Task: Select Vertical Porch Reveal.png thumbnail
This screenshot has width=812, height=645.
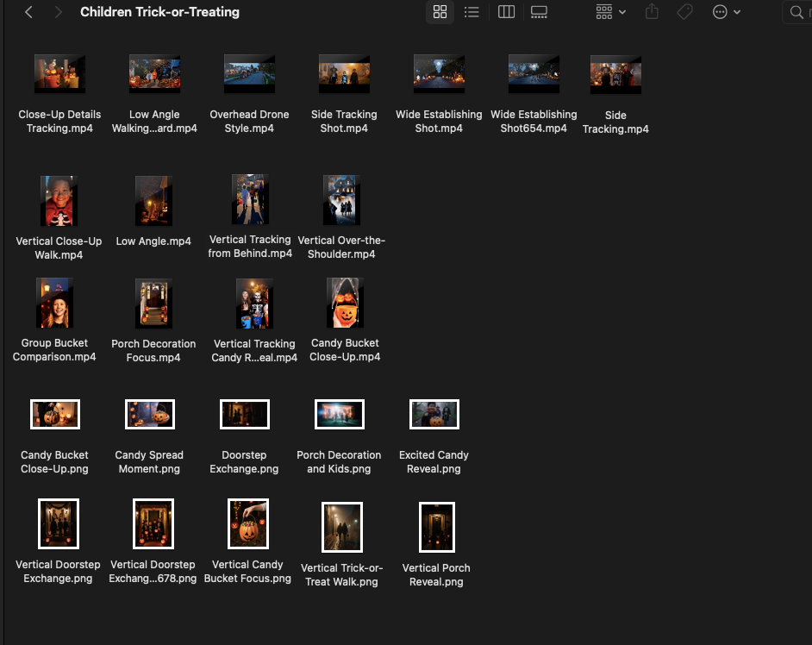Action: pos(436,528)
